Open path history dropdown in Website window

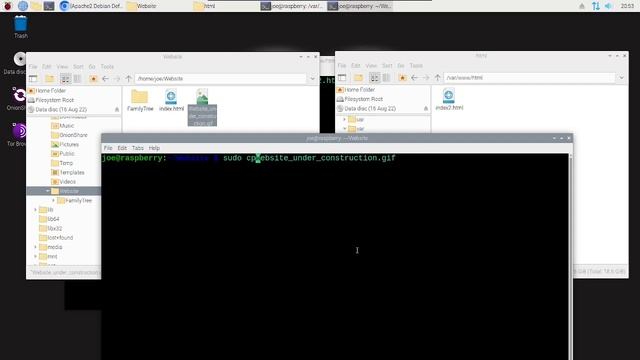point(312,78)
